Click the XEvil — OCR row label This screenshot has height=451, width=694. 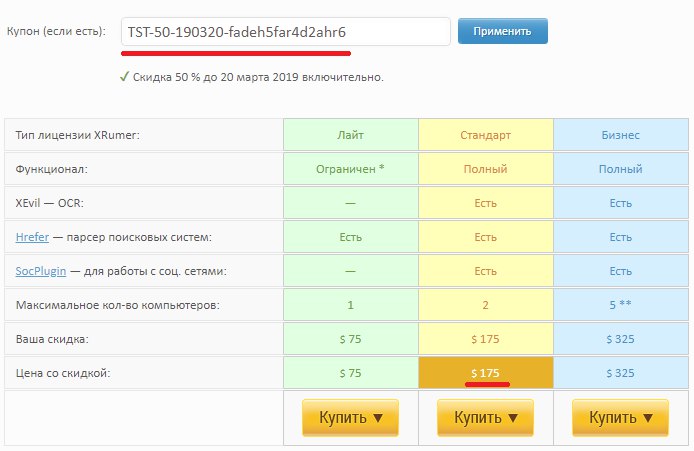click(x=50, y=203)
